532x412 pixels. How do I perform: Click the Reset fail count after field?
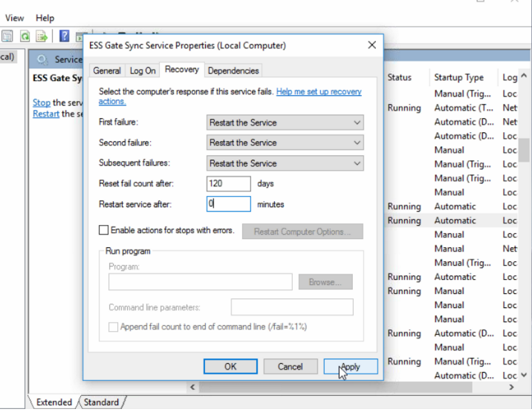(228, 183)
